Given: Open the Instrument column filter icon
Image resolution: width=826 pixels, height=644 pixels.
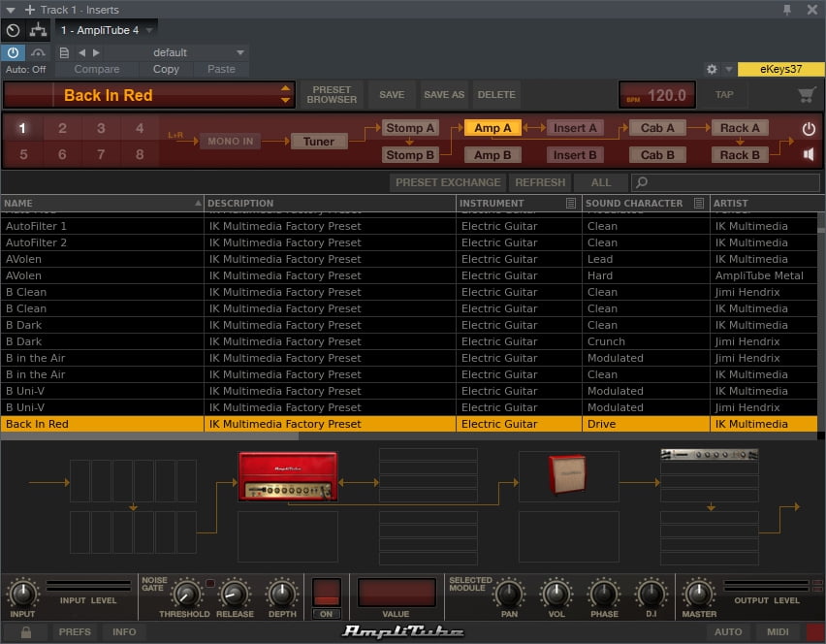Looking at the screenshot, I should [570, 203].
